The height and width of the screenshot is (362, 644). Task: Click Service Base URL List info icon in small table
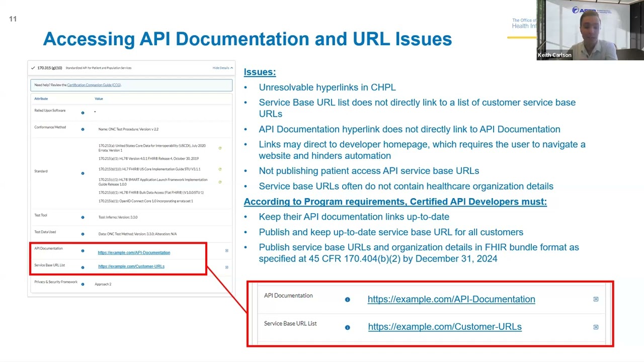pyautogui.click(x=83, y=267)
